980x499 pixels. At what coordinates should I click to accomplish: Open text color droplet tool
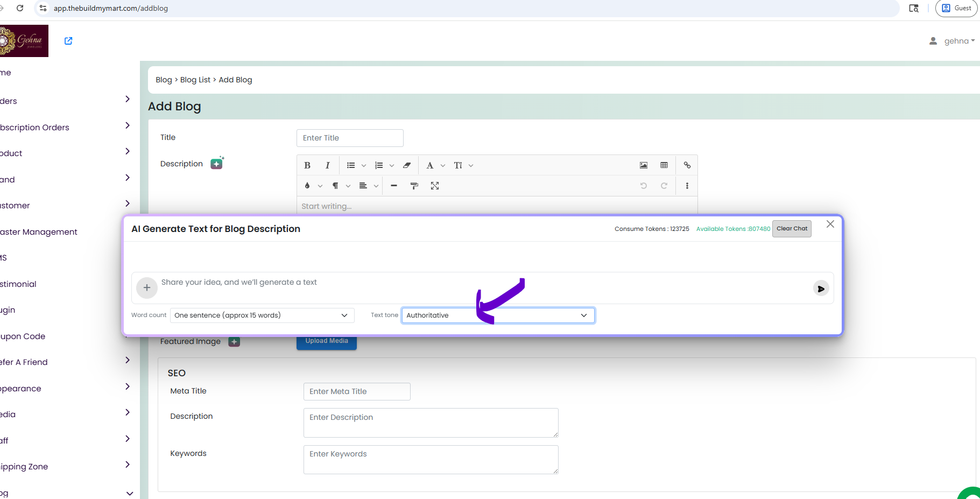[307, 186]
